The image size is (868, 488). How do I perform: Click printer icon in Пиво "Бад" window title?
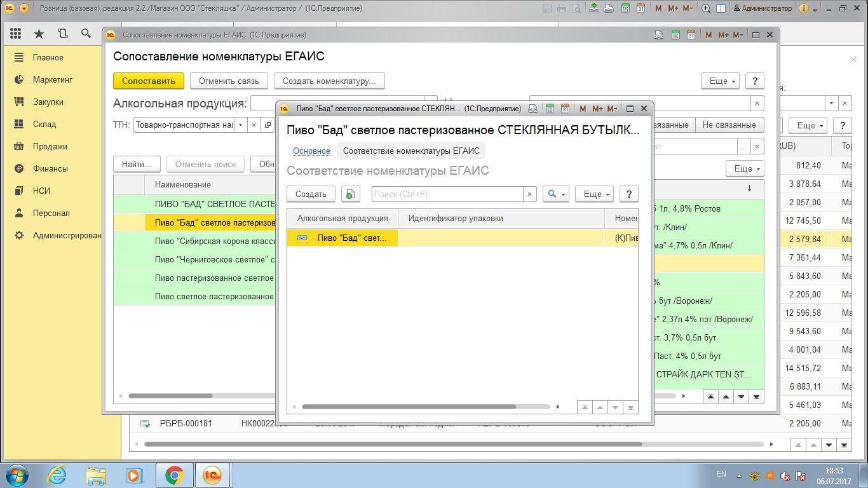pyautogui.click(x=533, y=109)
